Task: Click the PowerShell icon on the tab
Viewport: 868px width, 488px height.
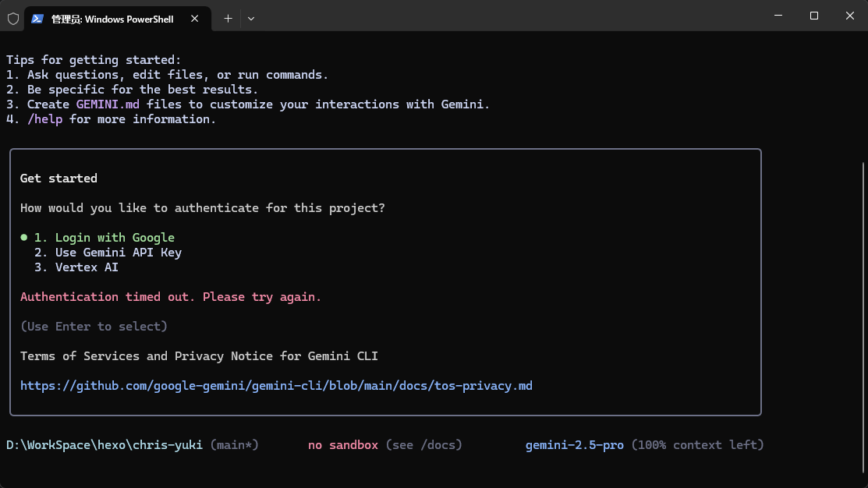Action: (x=37, y=17)
